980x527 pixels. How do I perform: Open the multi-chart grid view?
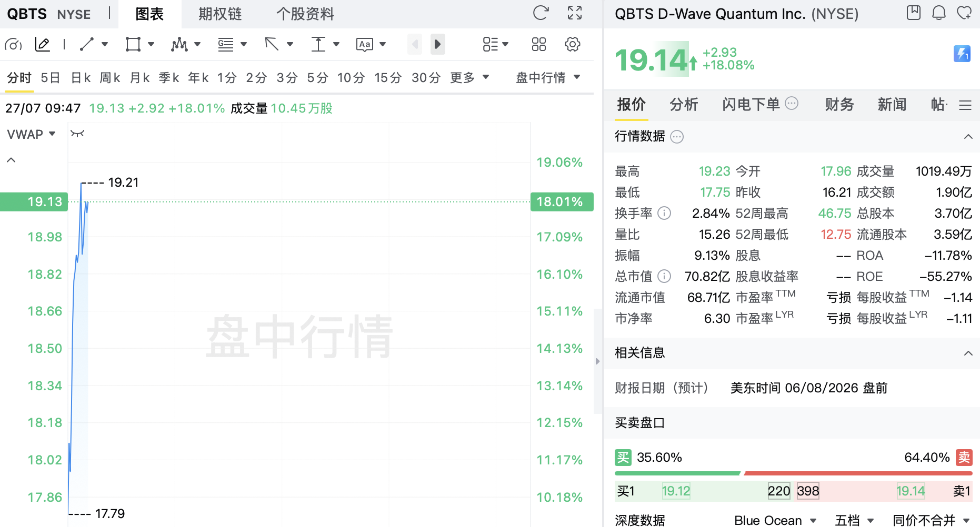[539, 45]
